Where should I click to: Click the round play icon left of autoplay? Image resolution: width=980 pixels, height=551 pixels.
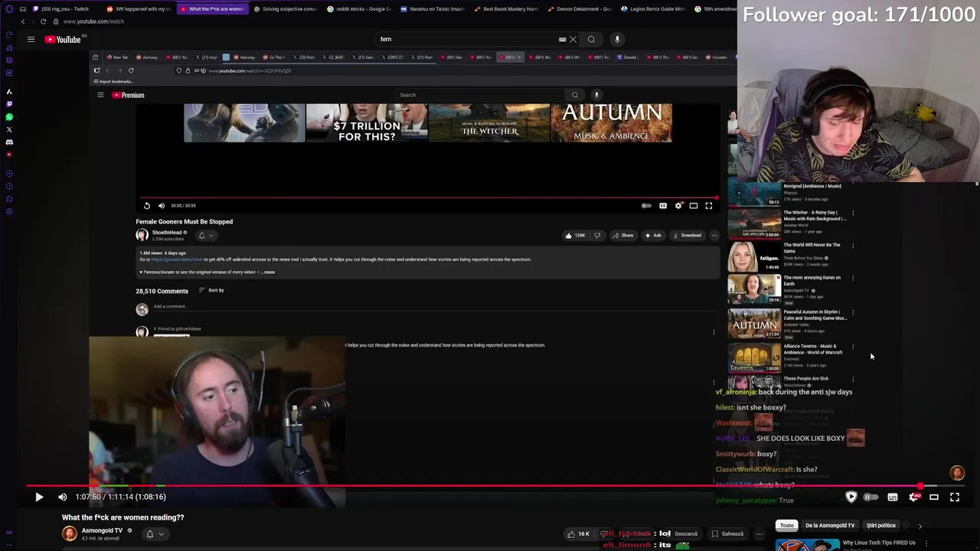pos(851,497)
